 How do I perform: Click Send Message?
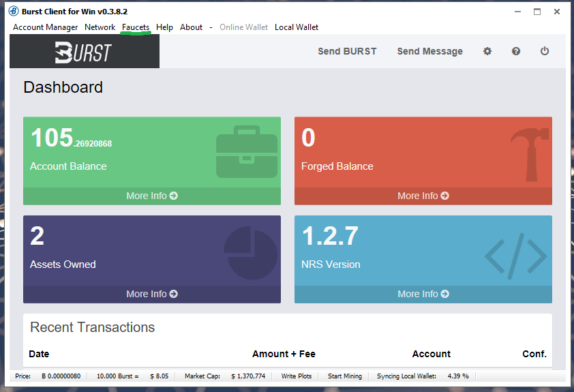tap(429, 51)
